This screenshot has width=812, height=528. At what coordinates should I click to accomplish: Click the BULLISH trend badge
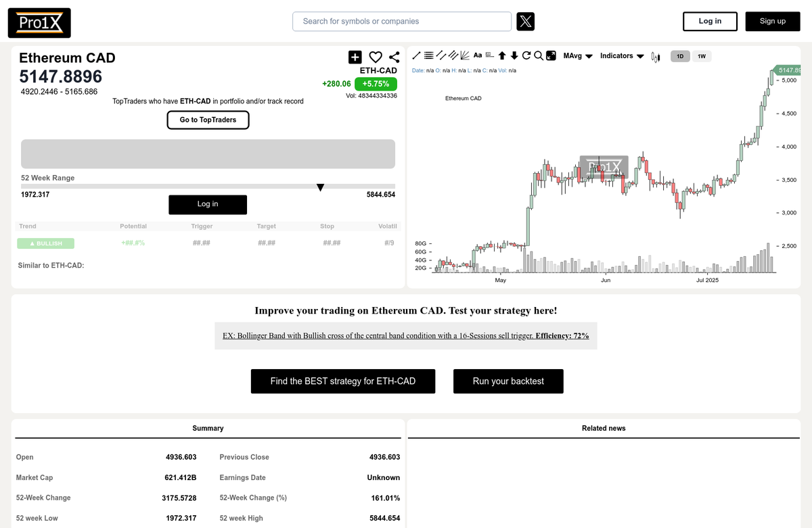click(x=46, y=243)
